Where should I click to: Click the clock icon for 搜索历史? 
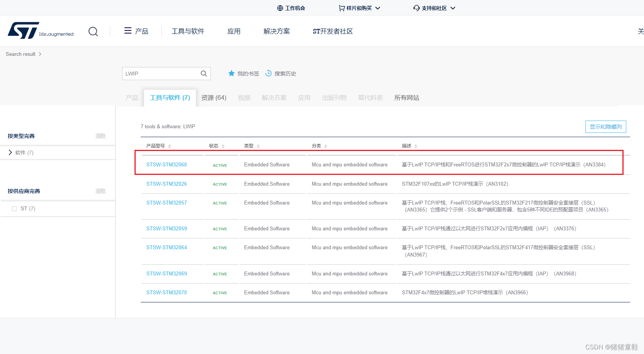tap(269, 73)
